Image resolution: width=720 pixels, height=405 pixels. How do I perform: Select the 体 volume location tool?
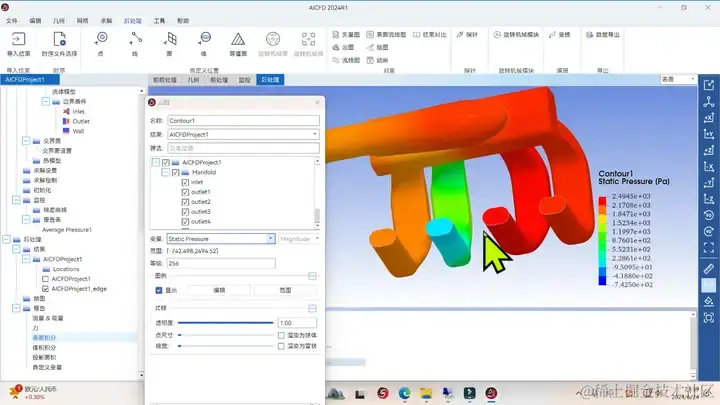(204, 39)
